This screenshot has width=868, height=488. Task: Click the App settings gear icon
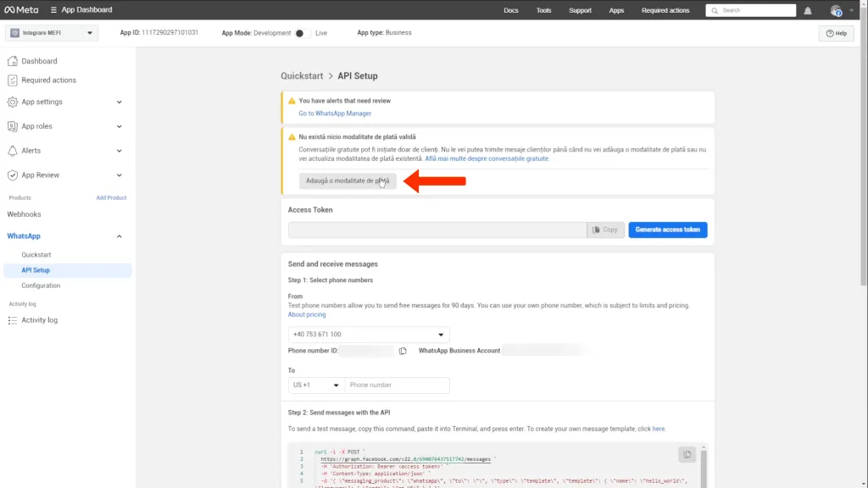point(12,102)
